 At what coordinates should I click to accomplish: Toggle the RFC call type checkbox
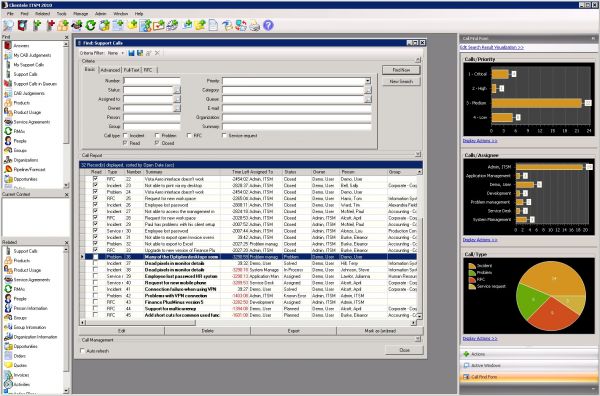[x=189, y=135]
